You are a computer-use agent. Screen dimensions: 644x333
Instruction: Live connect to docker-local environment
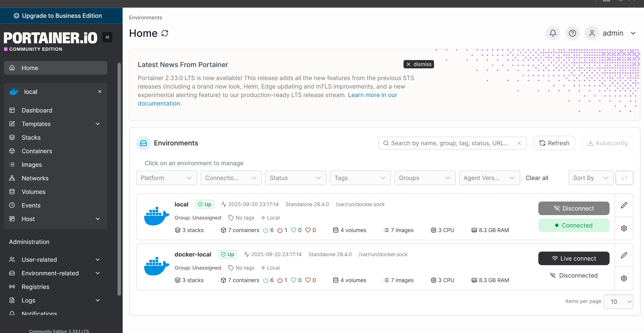[x=574, y=258]
